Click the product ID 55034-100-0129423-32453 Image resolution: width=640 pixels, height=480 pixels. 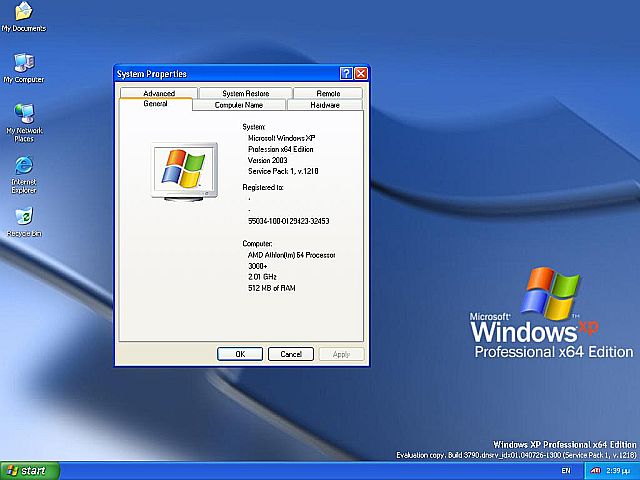click(289, 221)
